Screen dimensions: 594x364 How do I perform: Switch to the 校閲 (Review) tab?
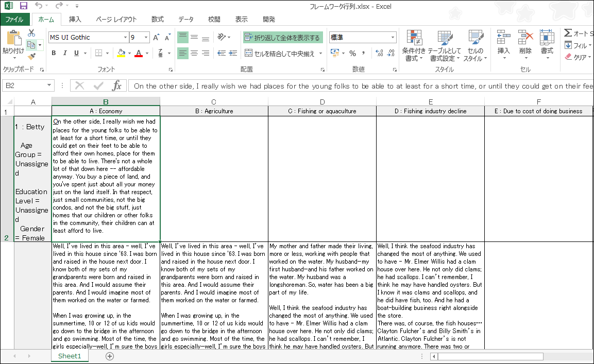click(214, 20)
